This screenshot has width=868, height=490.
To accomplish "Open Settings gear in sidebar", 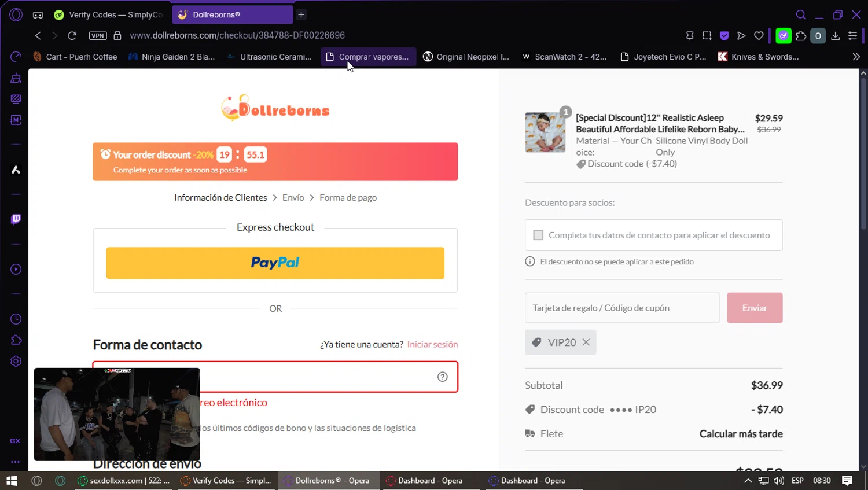I will [x=16, y=361].
